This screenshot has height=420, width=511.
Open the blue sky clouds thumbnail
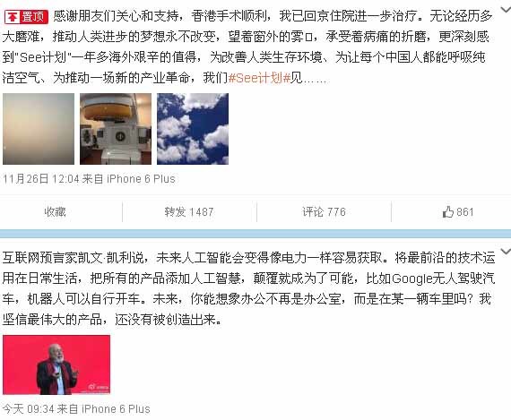pyautogui.click(x=193, y=129)
